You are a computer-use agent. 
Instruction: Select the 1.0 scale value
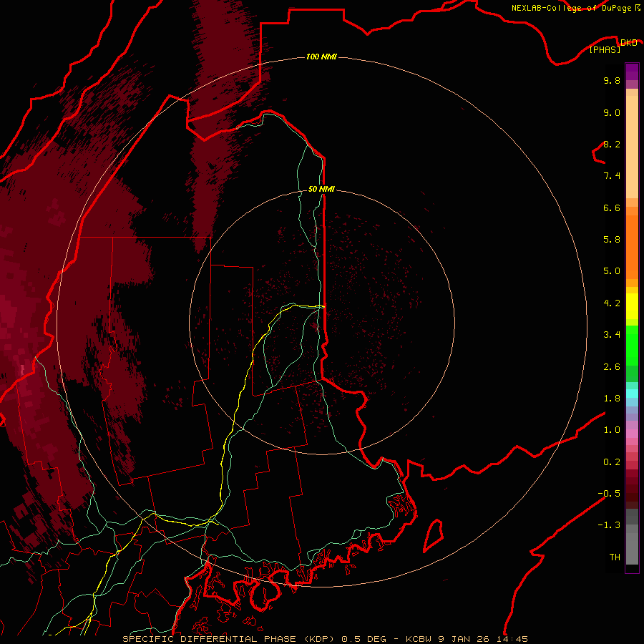612,430
